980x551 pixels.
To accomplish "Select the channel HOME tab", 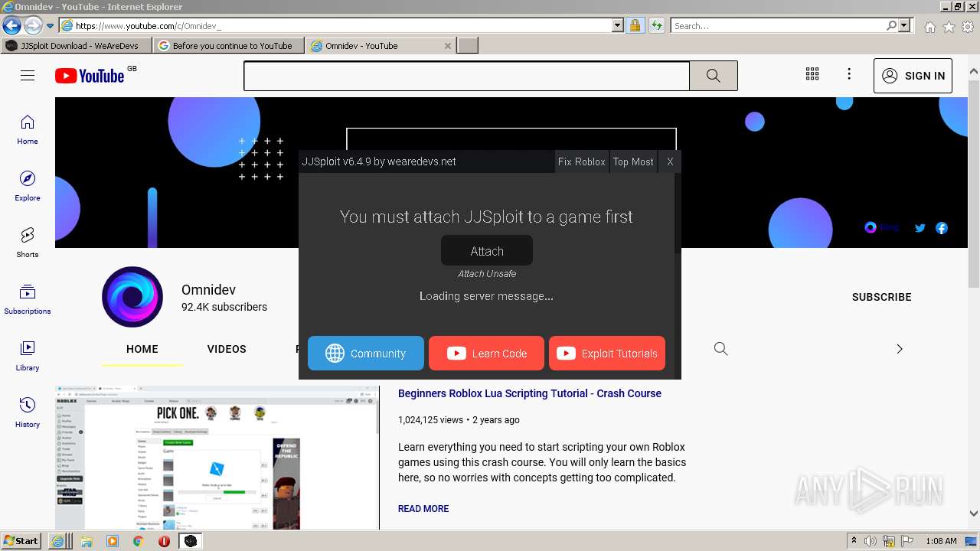I will click(x=142, y=349).
